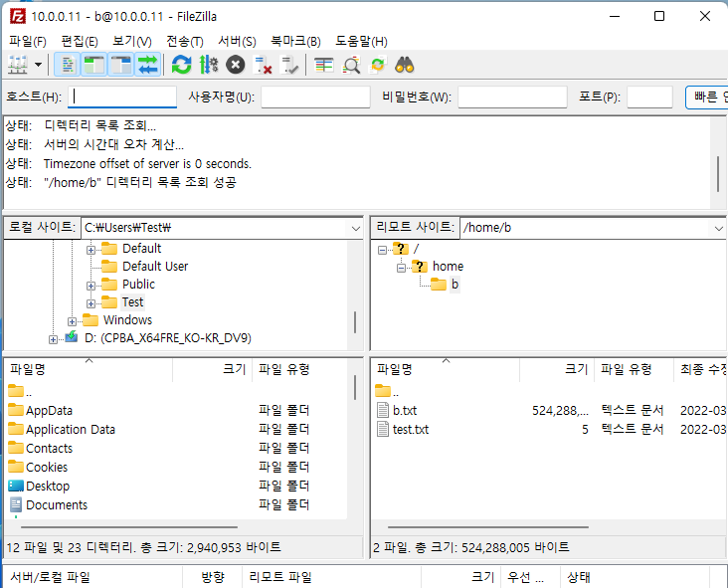Cancel the current operation
Viewport: 728px width, 588px height.
(236, 65)
